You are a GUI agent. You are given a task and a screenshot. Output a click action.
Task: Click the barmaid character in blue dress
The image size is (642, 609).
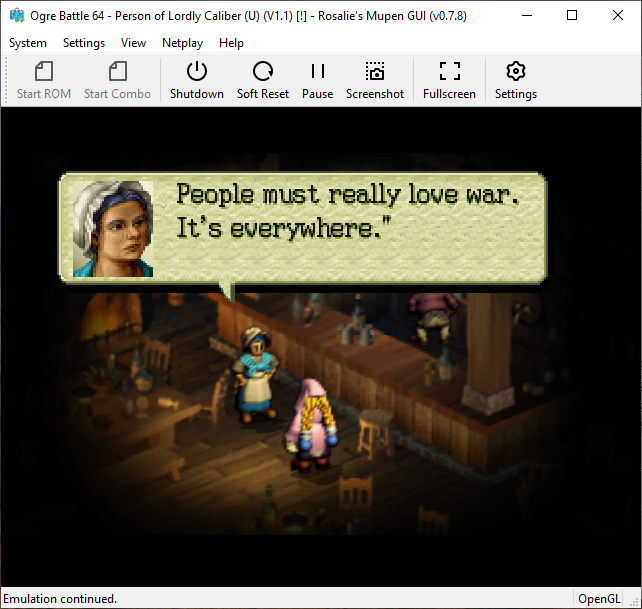pyautogui.click(x=255, y=375)
